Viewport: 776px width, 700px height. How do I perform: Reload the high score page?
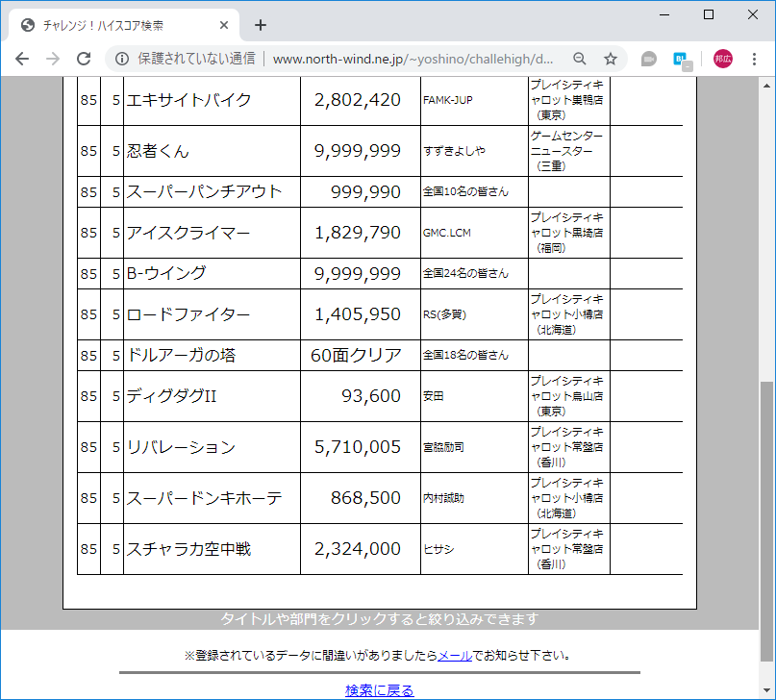point(83,58)
